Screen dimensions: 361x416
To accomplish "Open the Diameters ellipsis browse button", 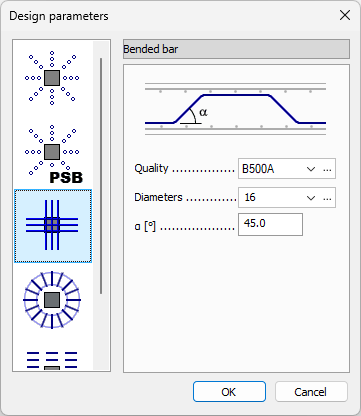I will (x=327, y=198).
